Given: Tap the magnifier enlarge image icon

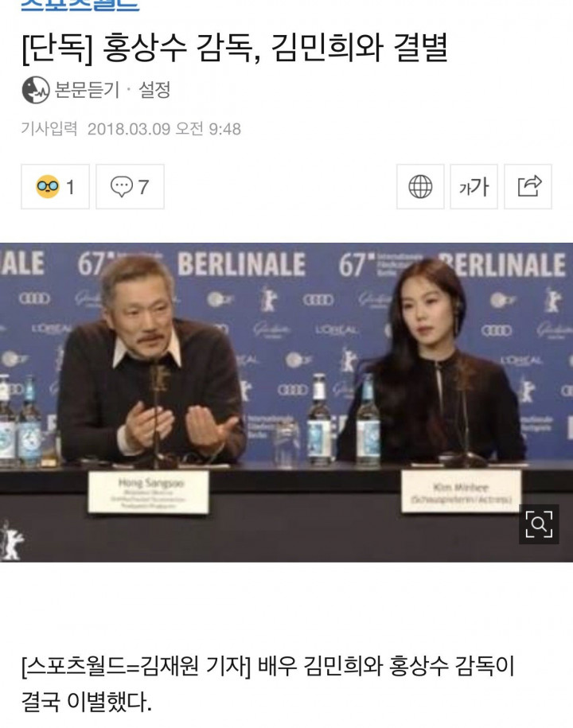Looking at the screenshot, I should [x=539, y=524].
